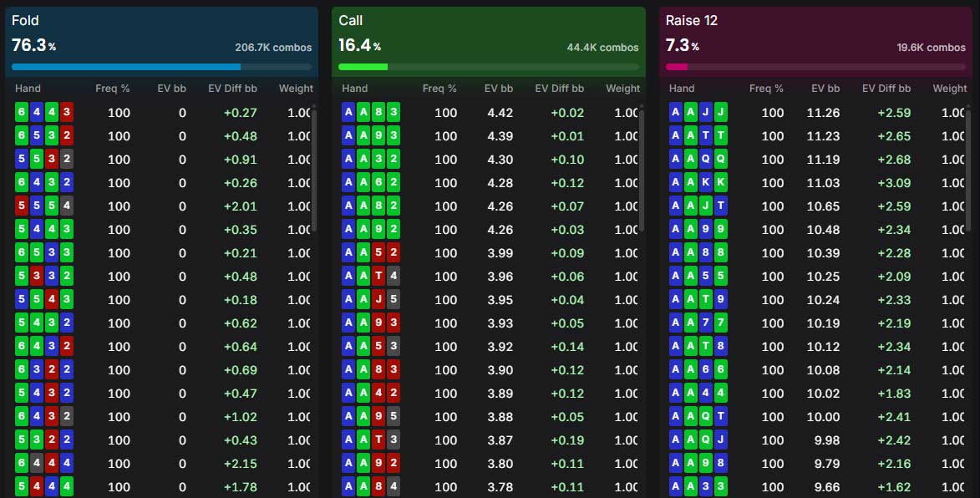This screenshot has width=980, height=498.
Task: Pick the A A K K raise hand
Action: 698,182
